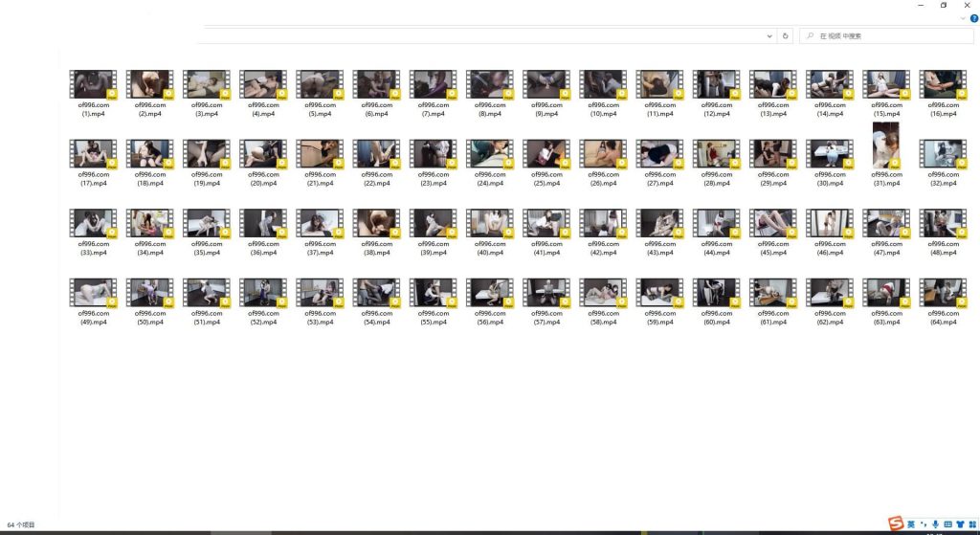Viewport: 980px width, 535px height.
Task: Open the Sogou toolbox grid icon
Action: click(972, 524)
